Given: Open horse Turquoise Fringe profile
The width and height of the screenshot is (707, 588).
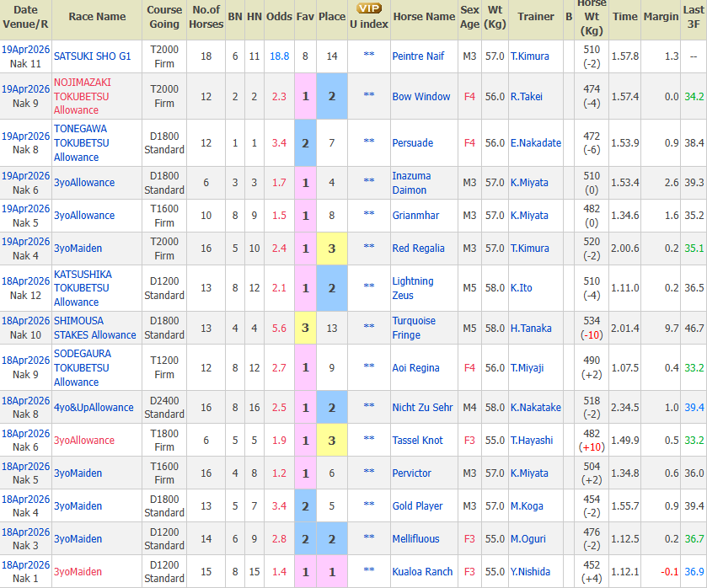Looking at the screenshot, I should coord(414,328).
